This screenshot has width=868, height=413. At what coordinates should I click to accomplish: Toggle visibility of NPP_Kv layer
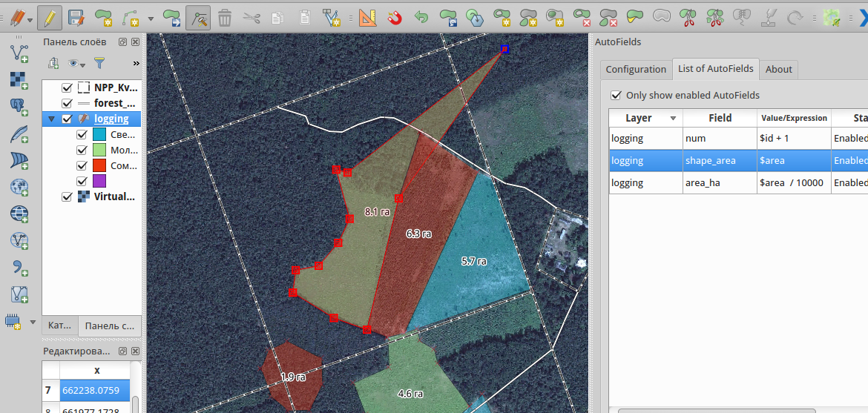tap(68, 87)
